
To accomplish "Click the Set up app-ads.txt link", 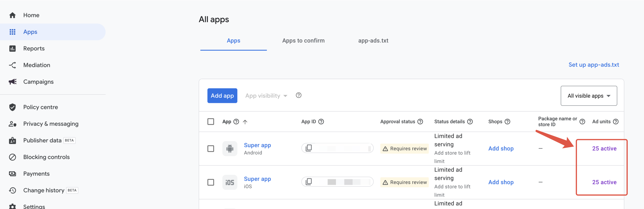I will pyautogui.click(x=594, y=65).
